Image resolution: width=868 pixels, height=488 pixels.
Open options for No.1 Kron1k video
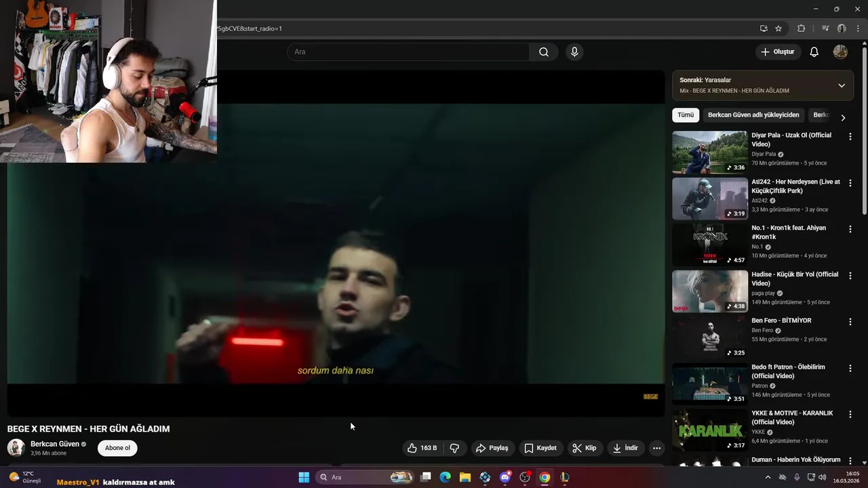click(850, 229)
